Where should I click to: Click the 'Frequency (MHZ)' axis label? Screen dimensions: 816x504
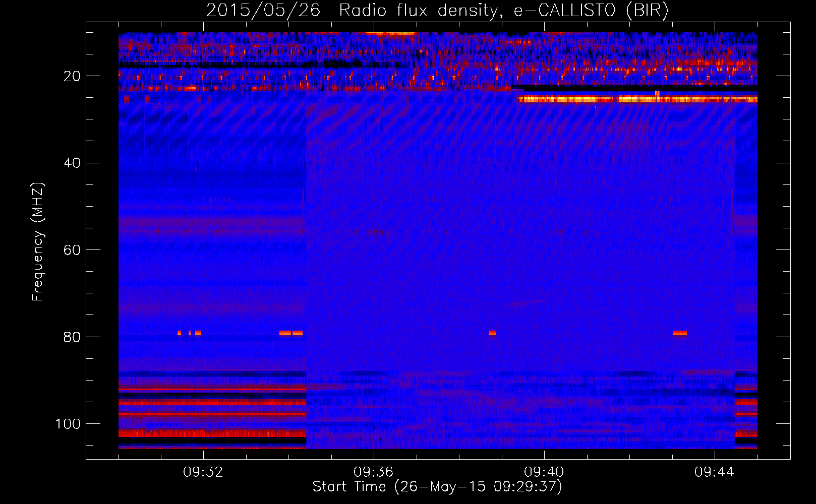38,241
